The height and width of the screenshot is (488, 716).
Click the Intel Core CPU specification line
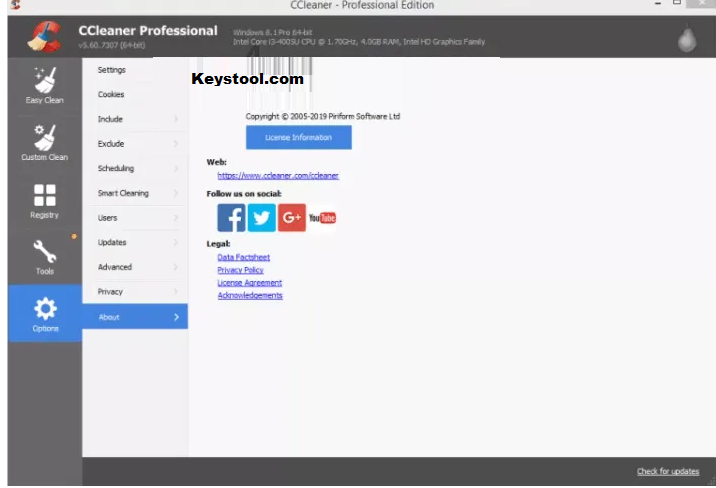coord(359,42)
